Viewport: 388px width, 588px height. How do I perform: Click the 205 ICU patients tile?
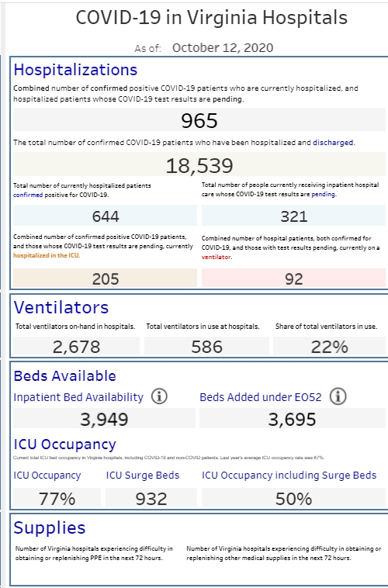tap(105, 278)
